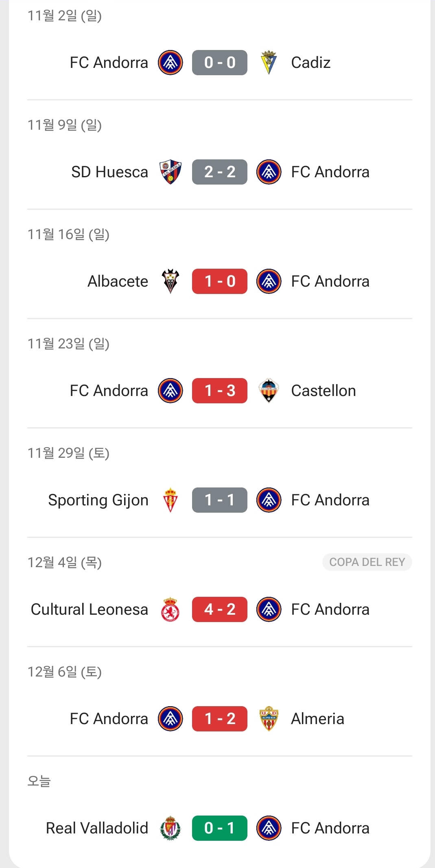This screenshot has width=435, height=868.
Task: Tap the Cultural Leonesa team name
Action: pos(89,609)
